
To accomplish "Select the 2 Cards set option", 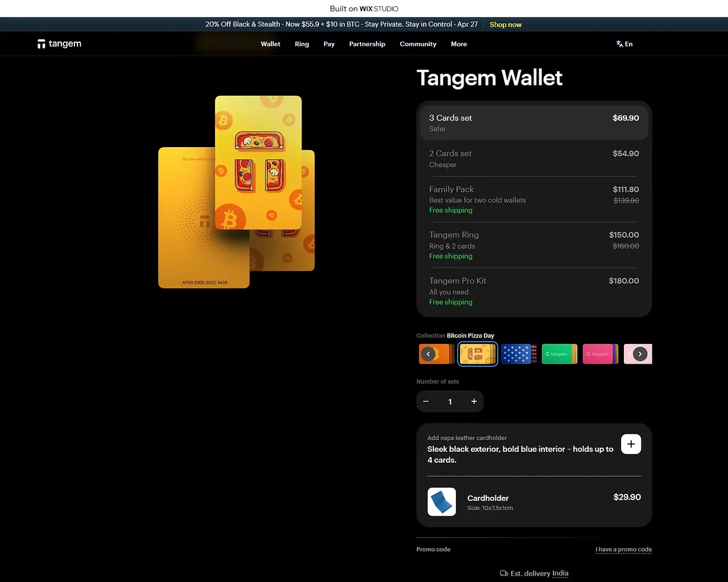I will pos(534,159).
